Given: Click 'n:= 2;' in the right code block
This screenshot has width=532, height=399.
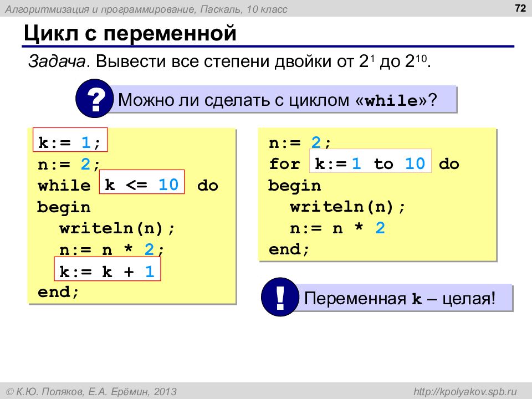Looking at the screenshot, I should (x=300, y=143).
